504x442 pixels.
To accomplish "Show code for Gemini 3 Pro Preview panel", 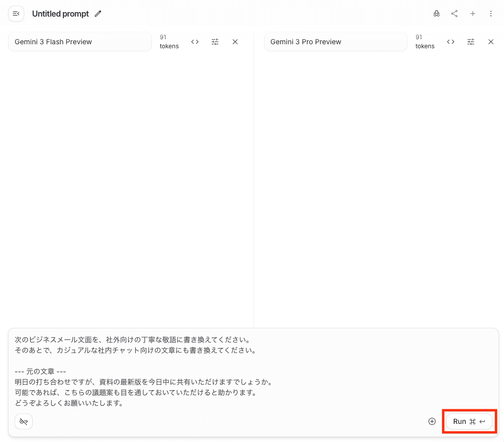I will (x=451, y=42).
